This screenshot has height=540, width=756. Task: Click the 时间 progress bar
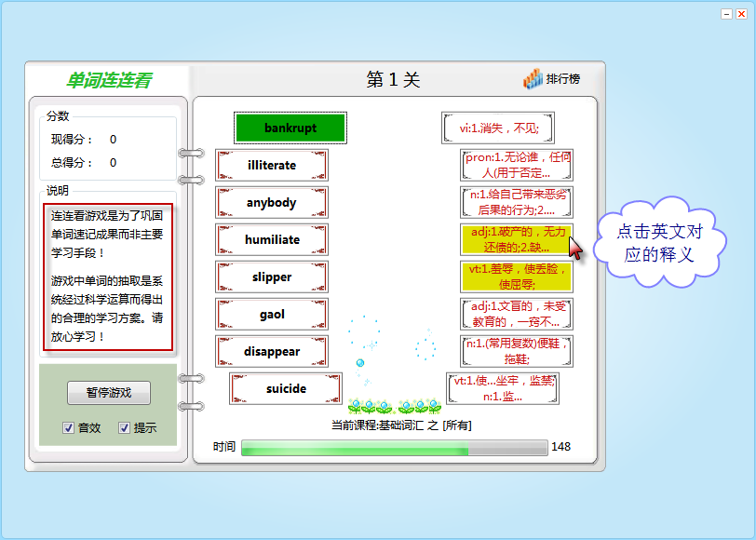395,448
